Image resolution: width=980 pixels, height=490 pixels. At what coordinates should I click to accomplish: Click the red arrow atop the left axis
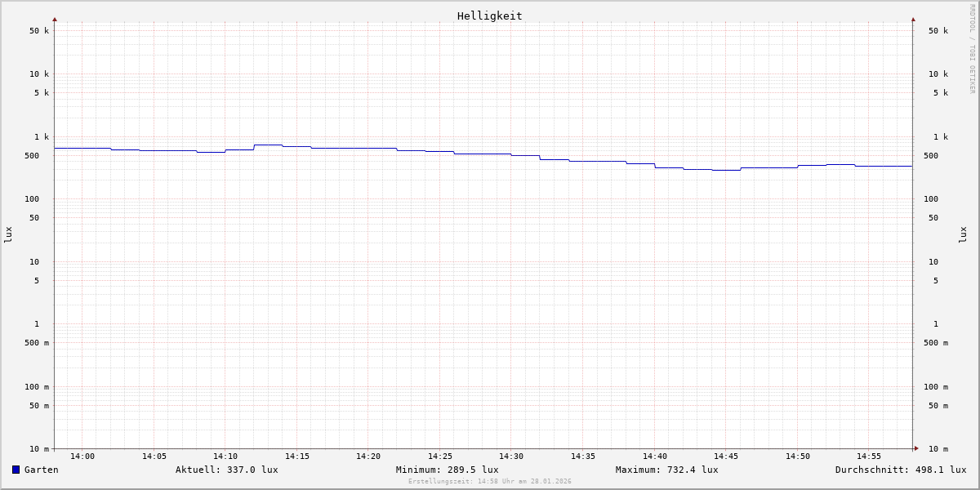[55, 20]
